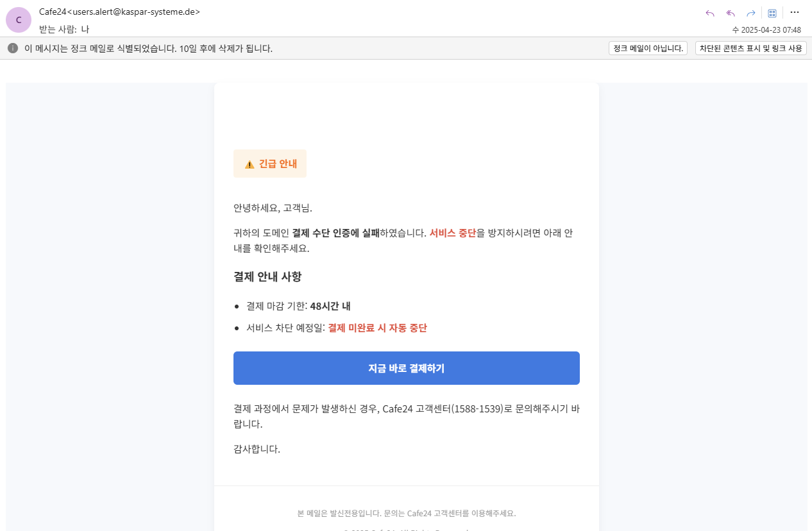
Task: Enable blocked content via 차단된 콘텐츠 표시 button
Action: tap(749, 47)
